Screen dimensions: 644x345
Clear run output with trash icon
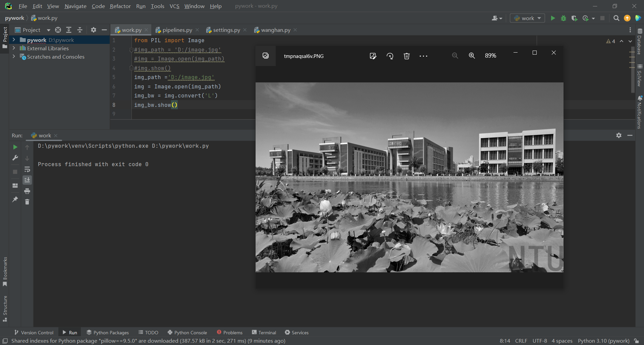pos(27,202)
